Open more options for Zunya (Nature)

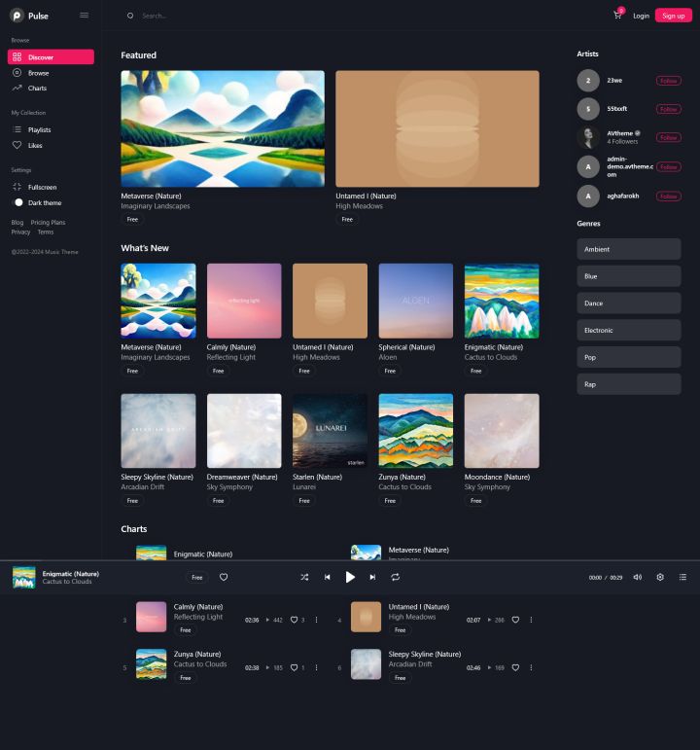click(x=316, y=667)
